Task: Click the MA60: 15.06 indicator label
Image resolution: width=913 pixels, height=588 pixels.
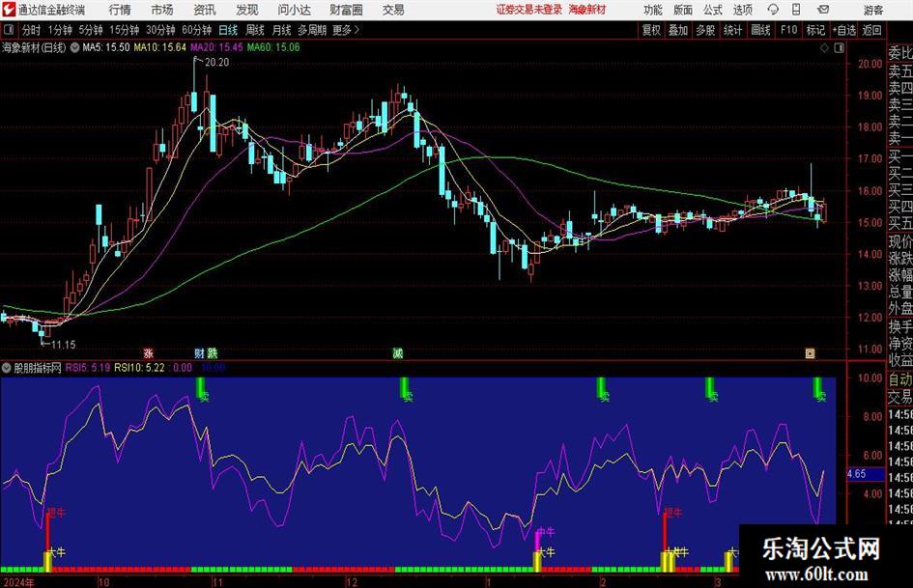Action: click(273, 47)
